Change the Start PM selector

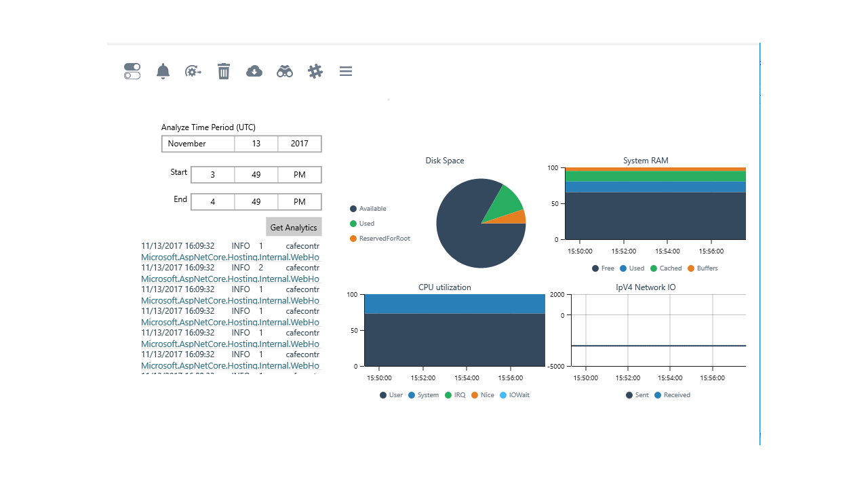(x=300, y=175)
